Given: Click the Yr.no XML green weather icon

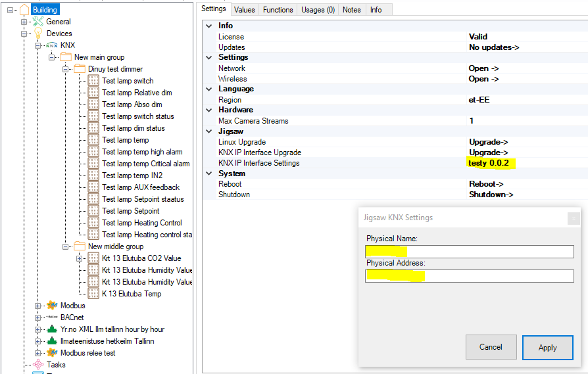Looking at the screenshot, I should click(51, 329).
